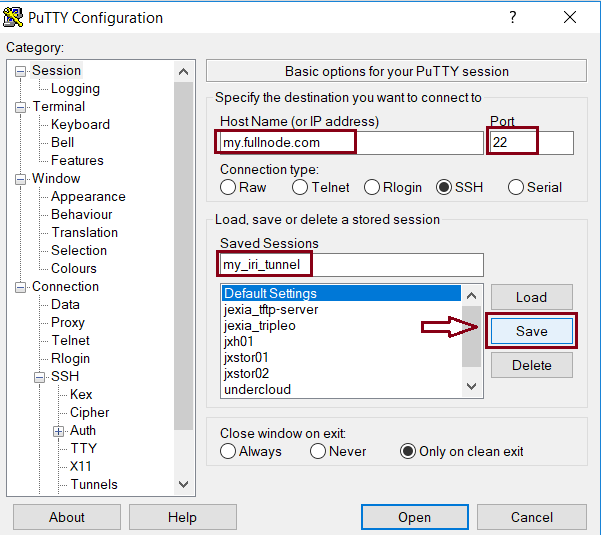Click the About button
This screenshot has width=601, height=535.
click(x=67, y=517)
